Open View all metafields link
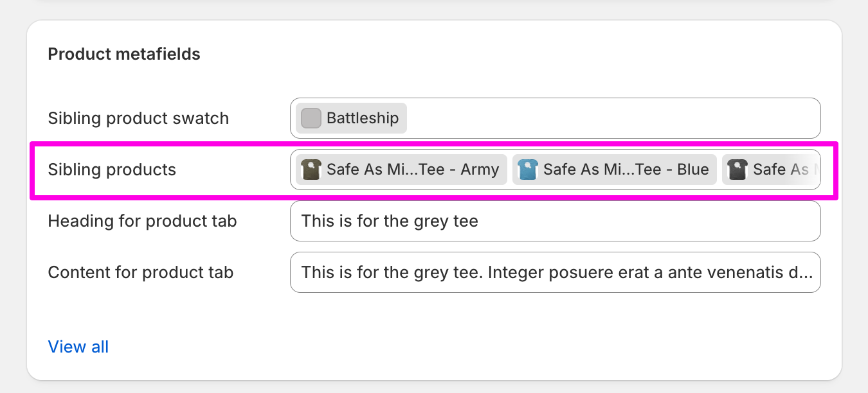Screen dimensions: 868x393 tap(78, 347)
